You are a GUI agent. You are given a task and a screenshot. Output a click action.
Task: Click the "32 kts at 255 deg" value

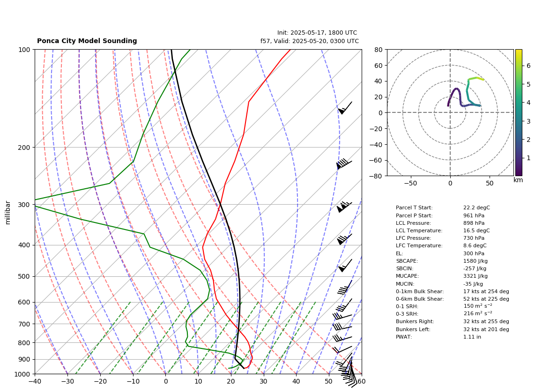486,321
